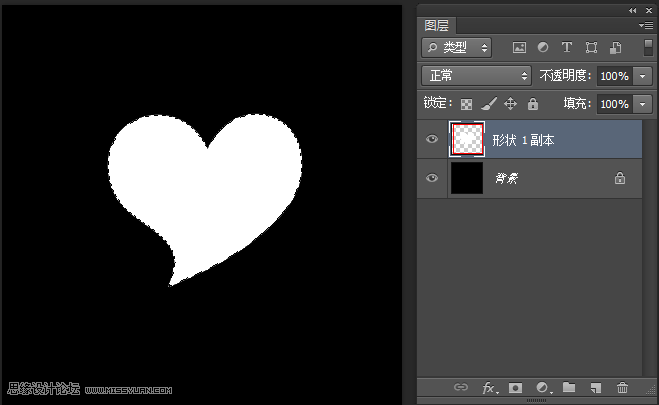This screenshot has height=405, width=659.
Task: Click the pixel layer filter icon
Action: click(519, 47)
